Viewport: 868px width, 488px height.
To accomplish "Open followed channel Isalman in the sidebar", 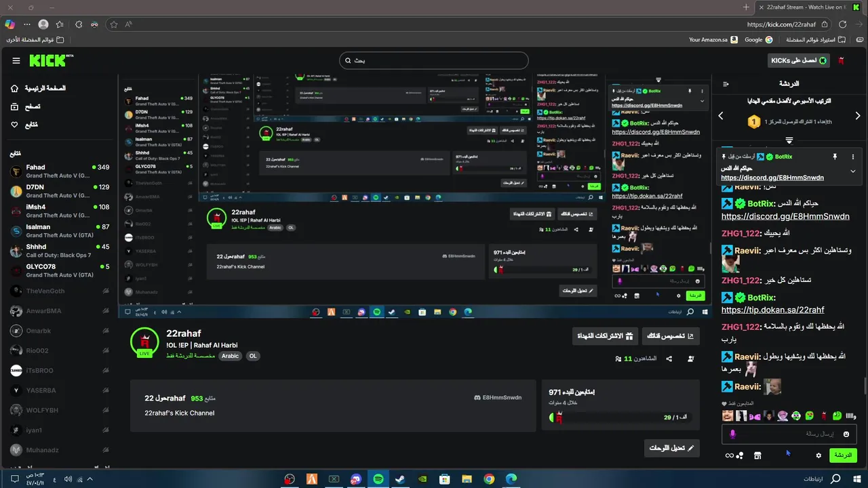I will pyautogui.click(x=60, y=231).
